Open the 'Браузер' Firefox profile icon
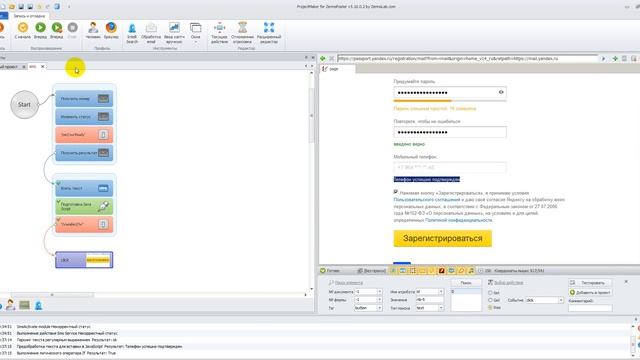The image size is (640, 360). tap(111, 27)
